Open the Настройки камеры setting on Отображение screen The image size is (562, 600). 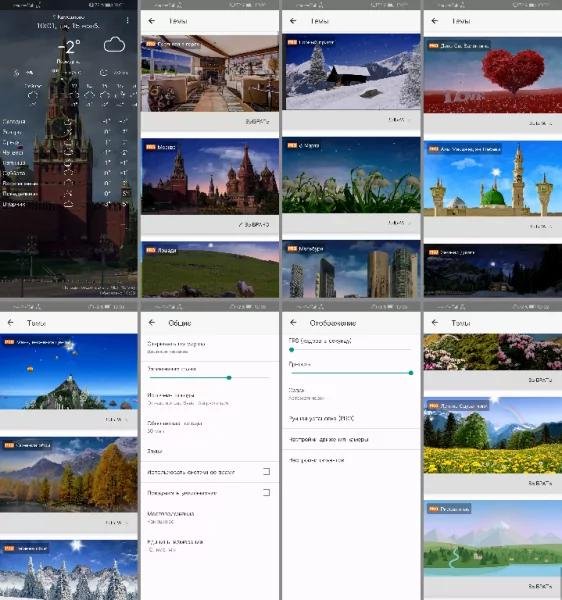tap(351, 439)
